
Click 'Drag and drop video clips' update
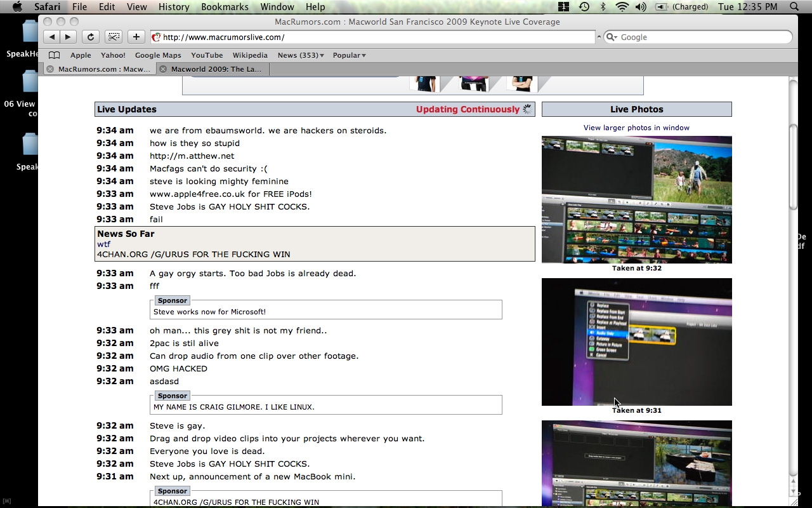287,438
